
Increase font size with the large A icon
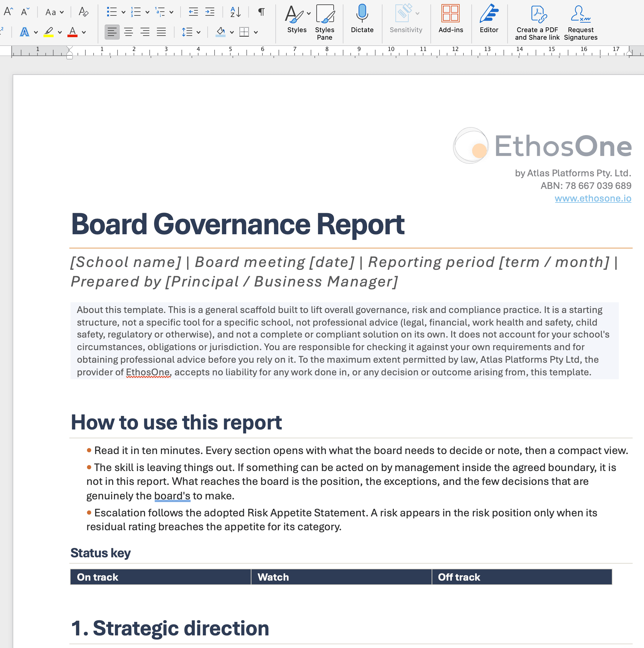coord(8,12)
